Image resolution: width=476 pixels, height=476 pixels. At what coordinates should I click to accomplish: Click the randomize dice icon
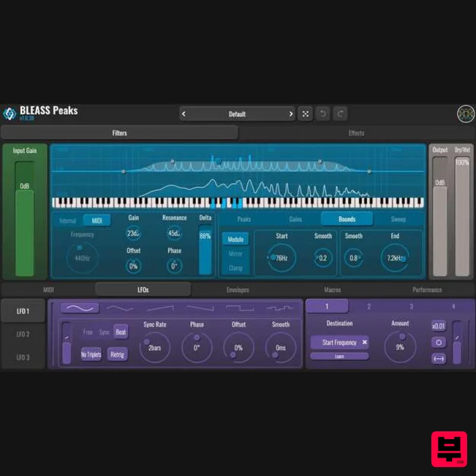305,114
